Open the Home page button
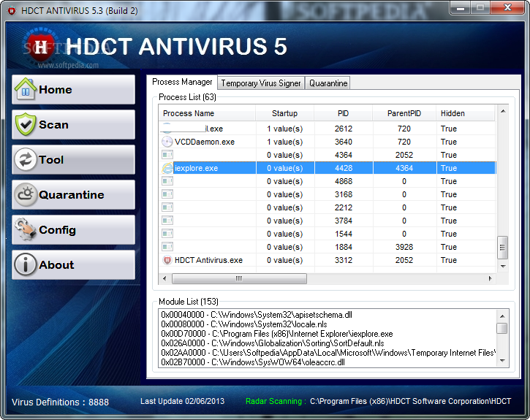This screenshot has width=530, height=420. pos(73,89)
